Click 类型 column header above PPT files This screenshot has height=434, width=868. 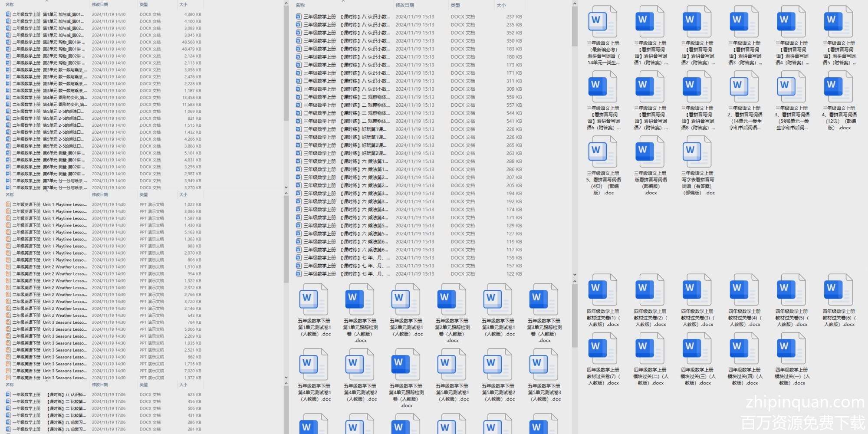click(144, 194)
